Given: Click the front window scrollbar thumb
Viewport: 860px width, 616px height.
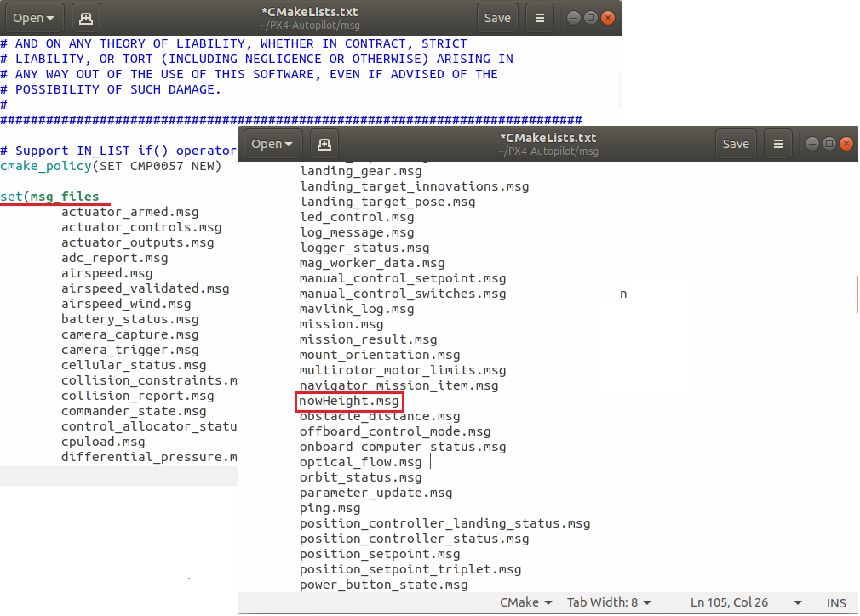Looking at the screenshot, I should 857,295.
